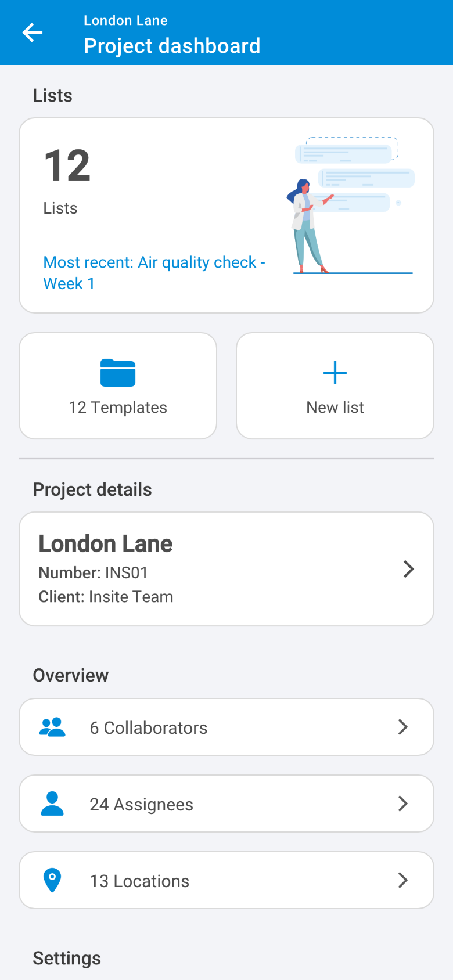Open collaborators via right chevron

click(x=402, y=727)
